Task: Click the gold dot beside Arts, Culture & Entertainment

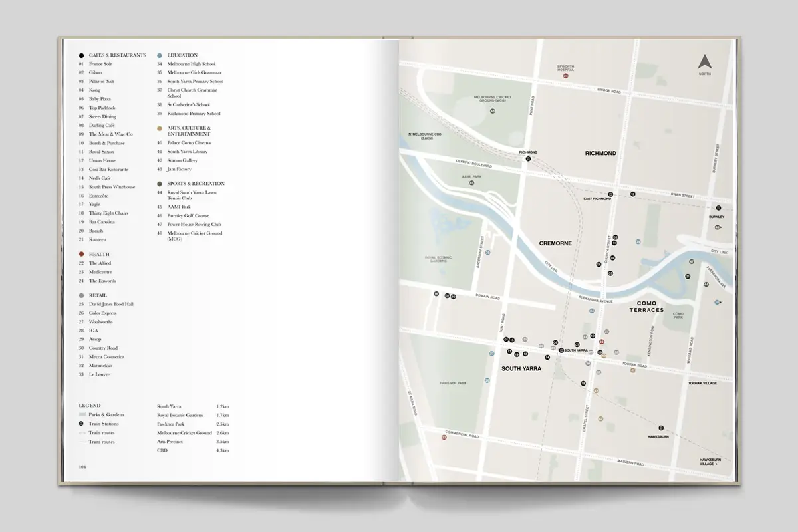Action: (x=160, y=128)
